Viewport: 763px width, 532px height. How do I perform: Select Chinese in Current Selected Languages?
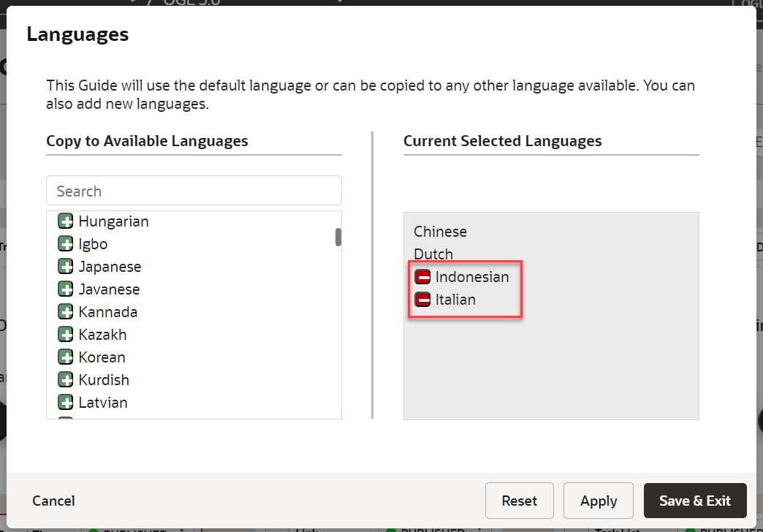click(439, 231)
